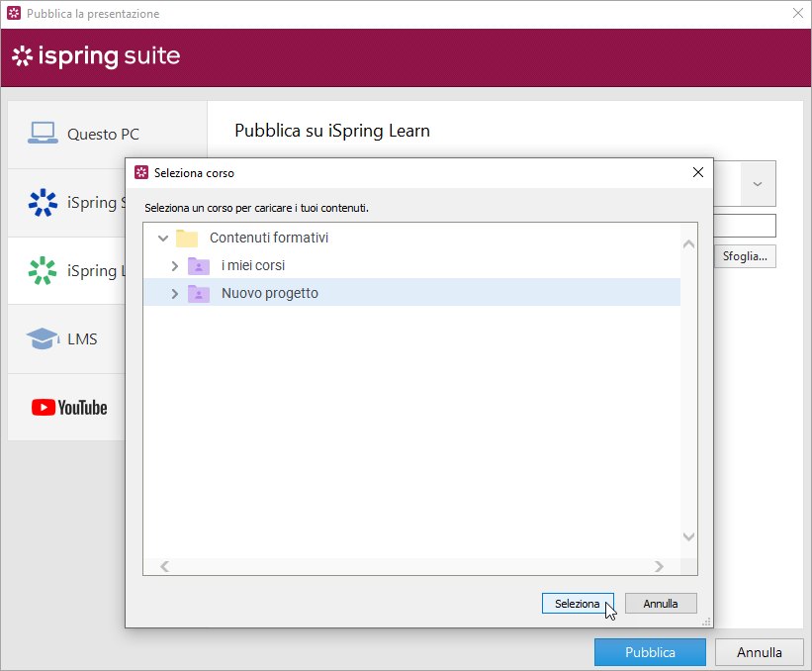Click the Questo PC laptop icon
The height and width of the screenshot is (671, 812).
point(43,134)
